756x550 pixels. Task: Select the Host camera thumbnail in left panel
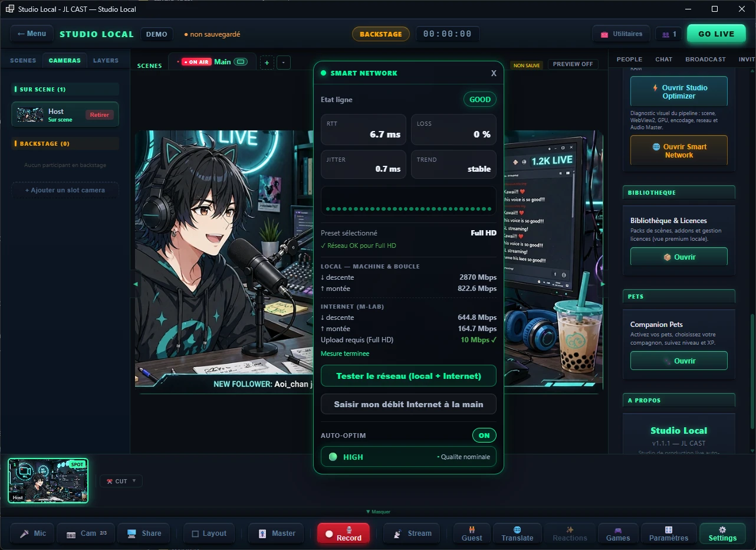(30, 114)
